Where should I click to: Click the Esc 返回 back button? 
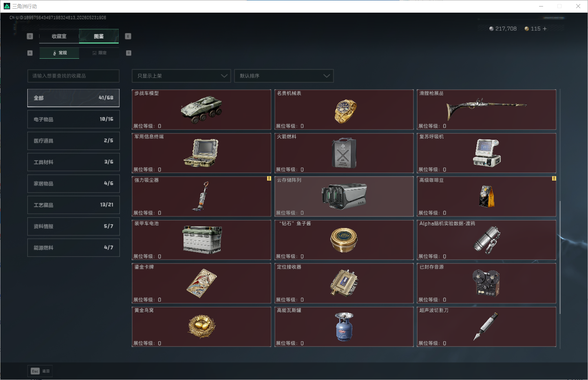[40, 371]
